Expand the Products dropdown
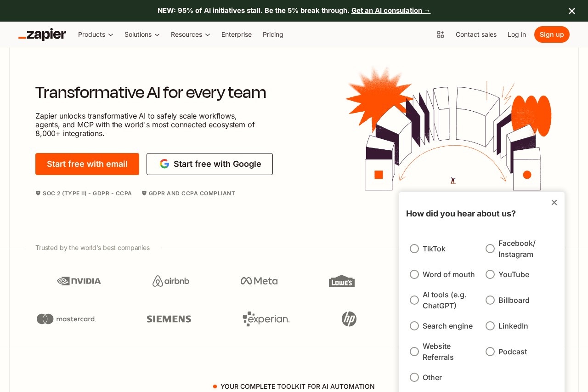588x392 pixels. point(96,34)
